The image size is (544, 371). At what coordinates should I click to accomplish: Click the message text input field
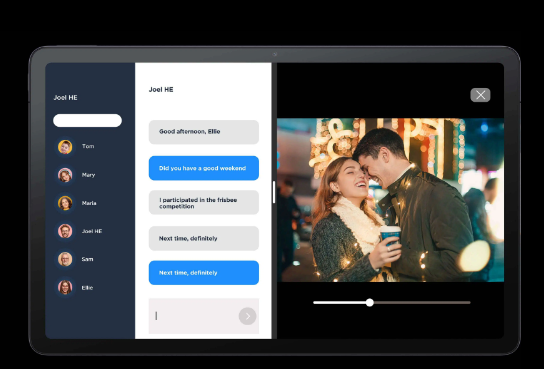(204, 316)
